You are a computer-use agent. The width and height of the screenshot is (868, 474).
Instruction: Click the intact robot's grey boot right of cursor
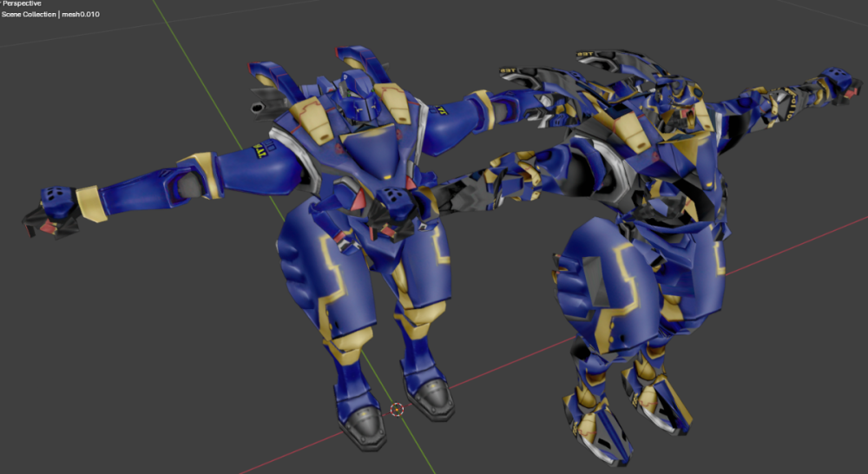(431, 398)
